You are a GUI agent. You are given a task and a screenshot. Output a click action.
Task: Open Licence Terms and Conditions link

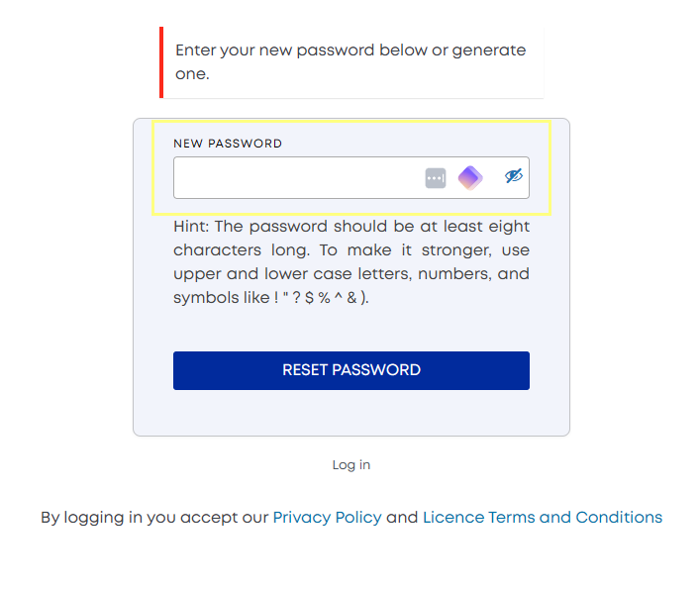(x=543, y=517)
